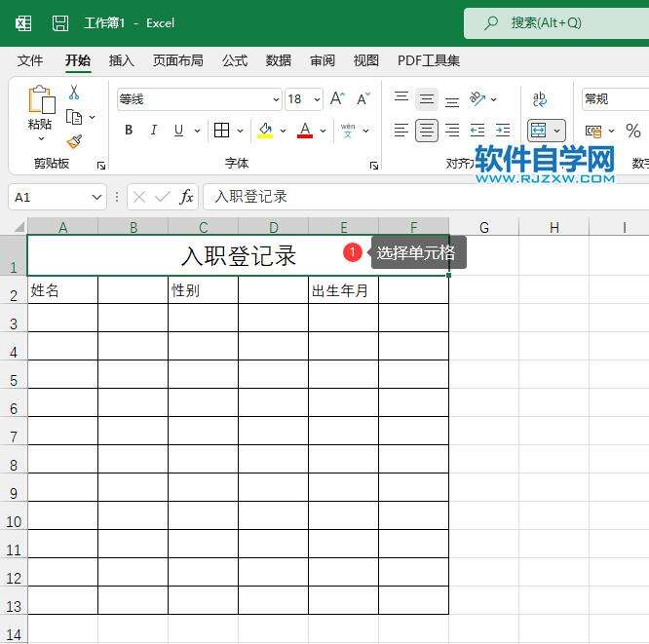The height and width of the screenshot is (644, 649).
Task: Open the 文件 menu tab
Action: [30, 60]
